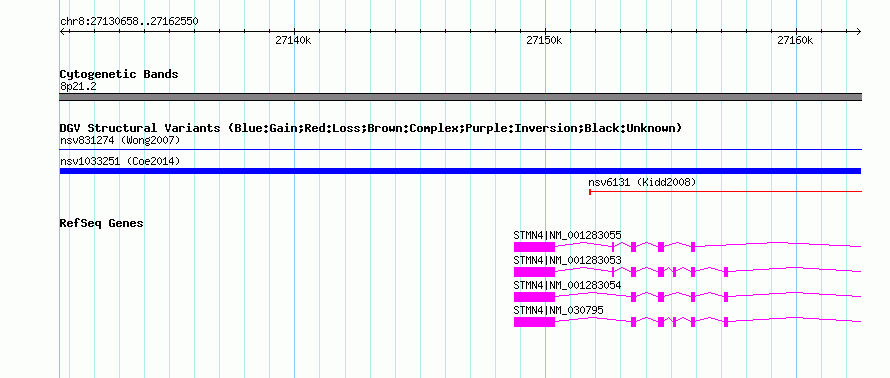Select the large first exon of NM_001283054

coord(534,297)
